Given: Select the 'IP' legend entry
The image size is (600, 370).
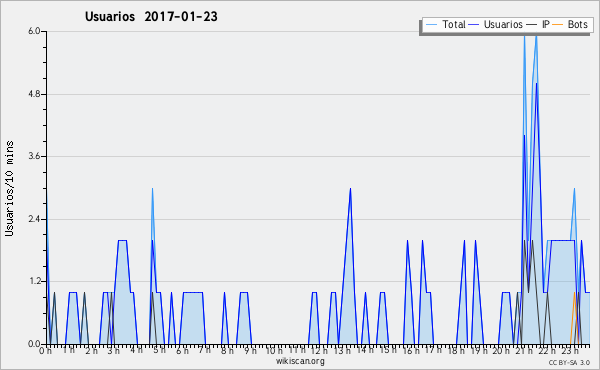Looking at the screenshot, I should click(546, 24).
